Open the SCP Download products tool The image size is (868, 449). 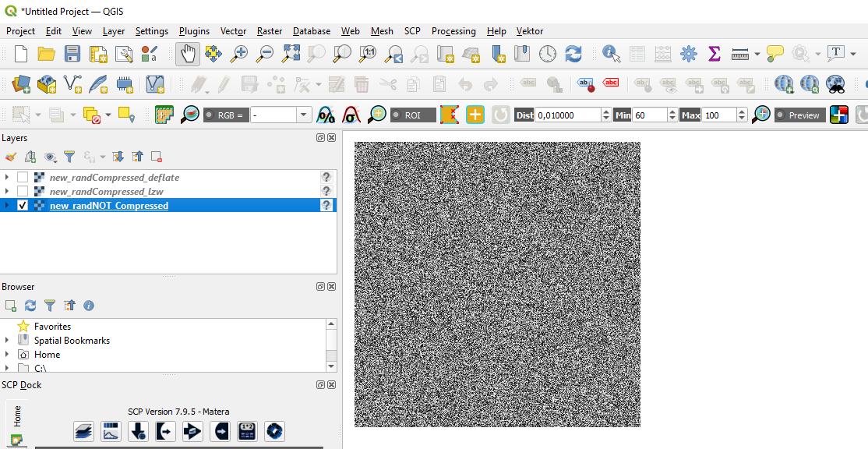click(138, 431)
